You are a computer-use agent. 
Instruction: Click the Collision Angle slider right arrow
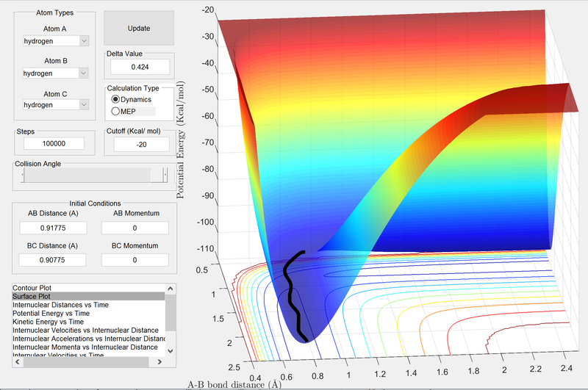[165, 175]
